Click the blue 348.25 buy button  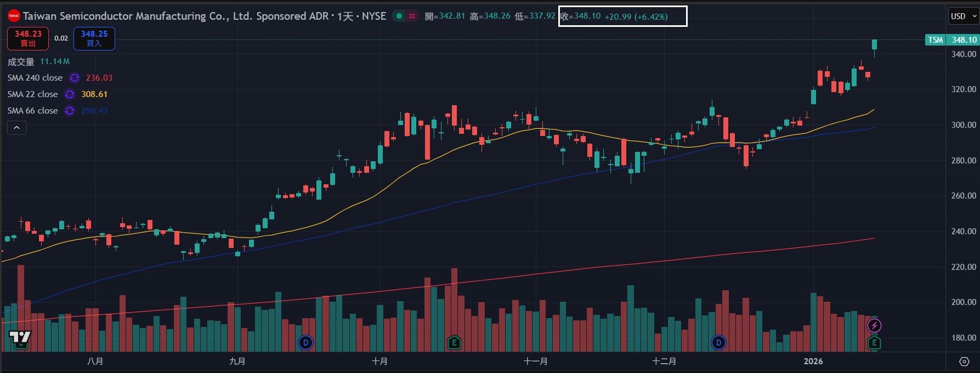(x=94, y=38)
